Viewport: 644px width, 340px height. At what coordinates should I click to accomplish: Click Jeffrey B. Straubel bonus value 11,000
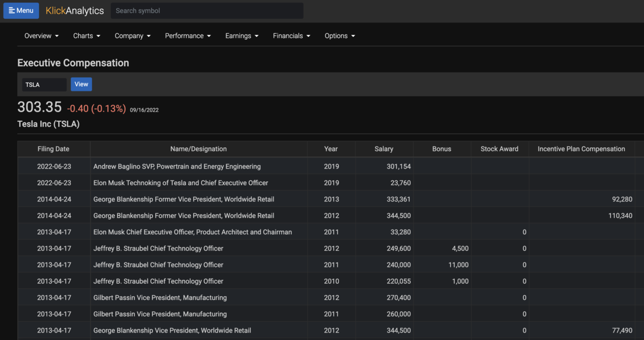coord(458,265)
